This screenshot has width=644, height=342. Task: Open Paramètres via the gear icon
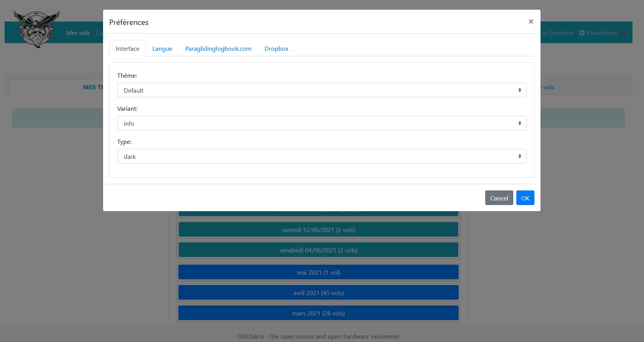pyautogui.click(x=582, y=33)
